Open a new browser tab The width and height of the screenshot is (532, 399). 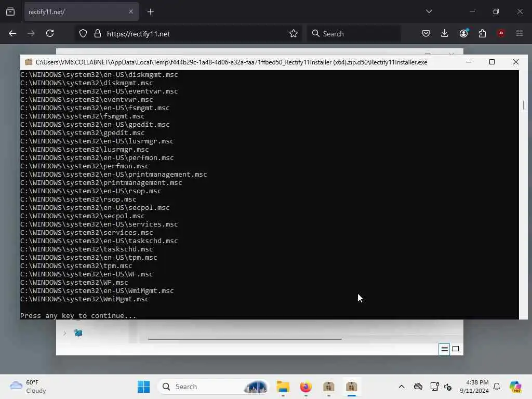(151, 12)
